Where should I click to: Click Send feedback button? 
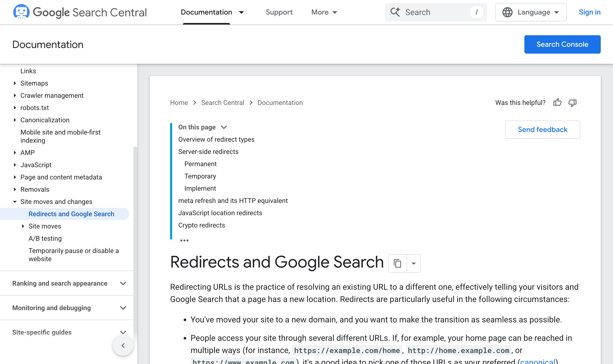[x=543, y=130]
